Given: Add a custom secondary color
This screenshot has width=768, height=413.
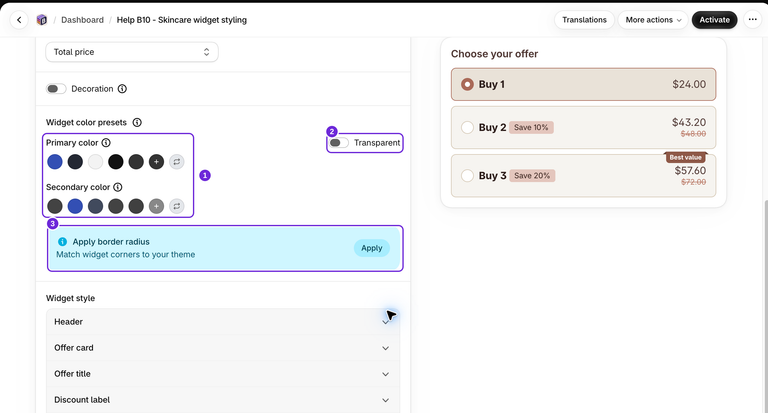Looking at the screenshot, I should pyautogui.click(x=156, y=206).
